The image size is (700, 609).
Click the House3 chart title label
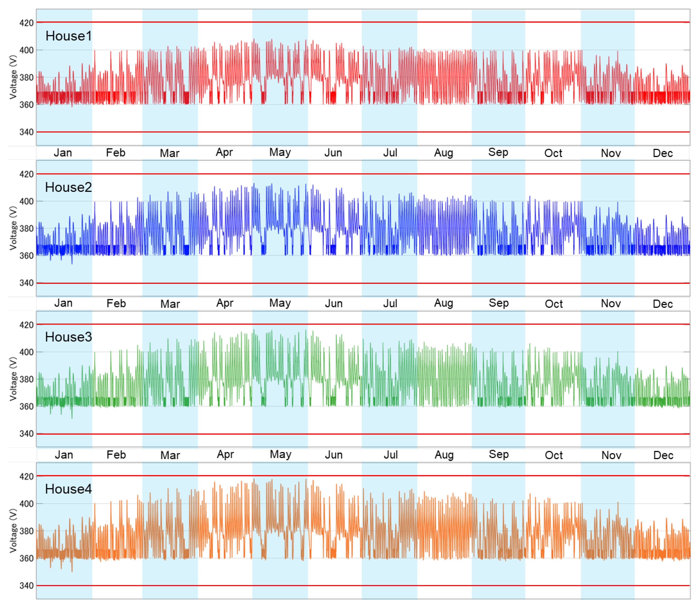tap(68, 337)
